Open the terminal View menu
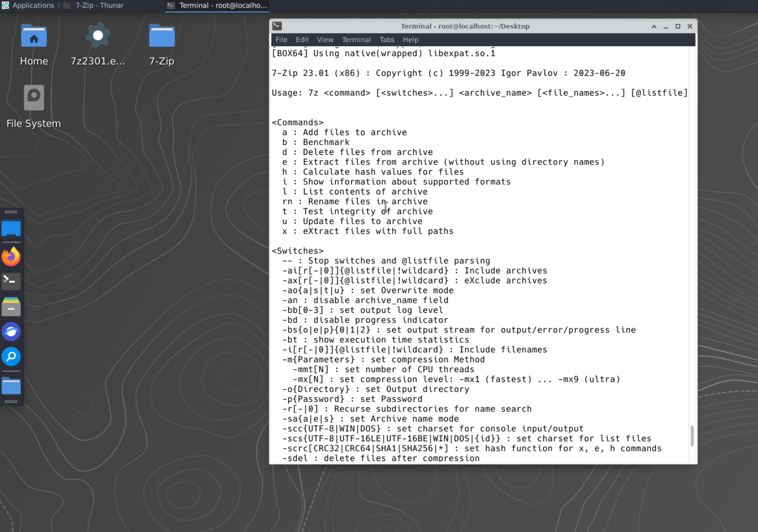Screen dimensions: 758x532 (x=325, y=40)
